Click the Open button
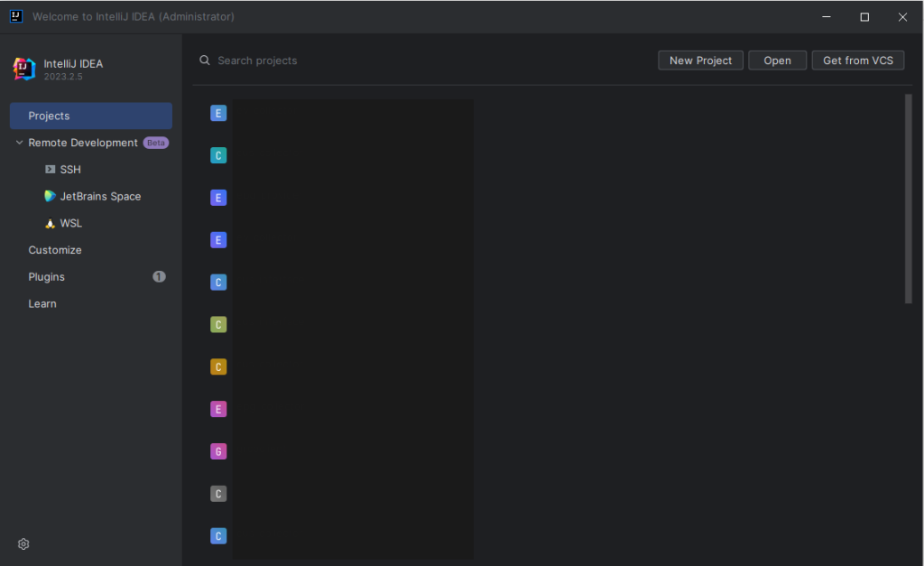 coord(777,60)
